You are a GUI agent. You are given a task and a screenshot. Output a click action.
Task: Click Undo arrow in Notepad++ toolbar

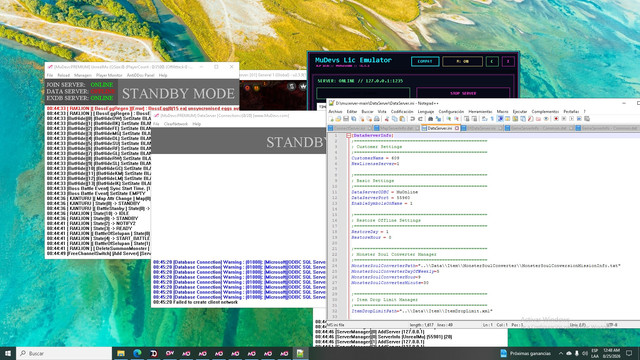[413, 119]
